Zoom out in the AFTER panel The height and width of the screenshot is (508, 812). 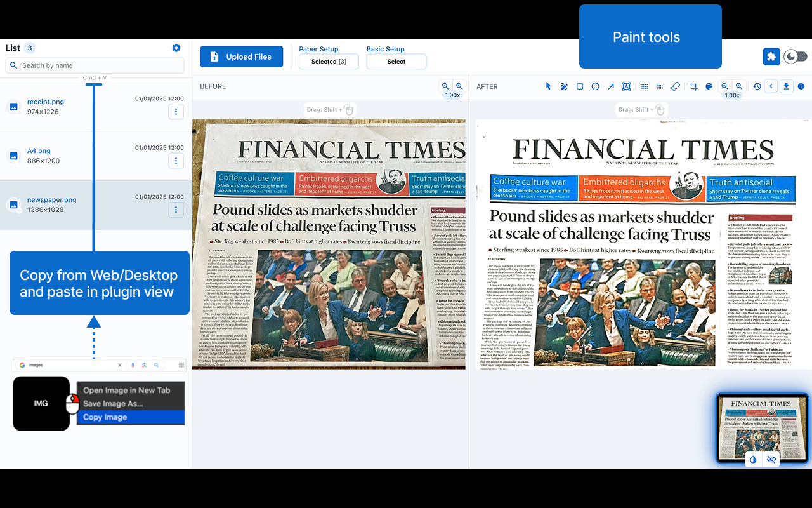[724, 86]
